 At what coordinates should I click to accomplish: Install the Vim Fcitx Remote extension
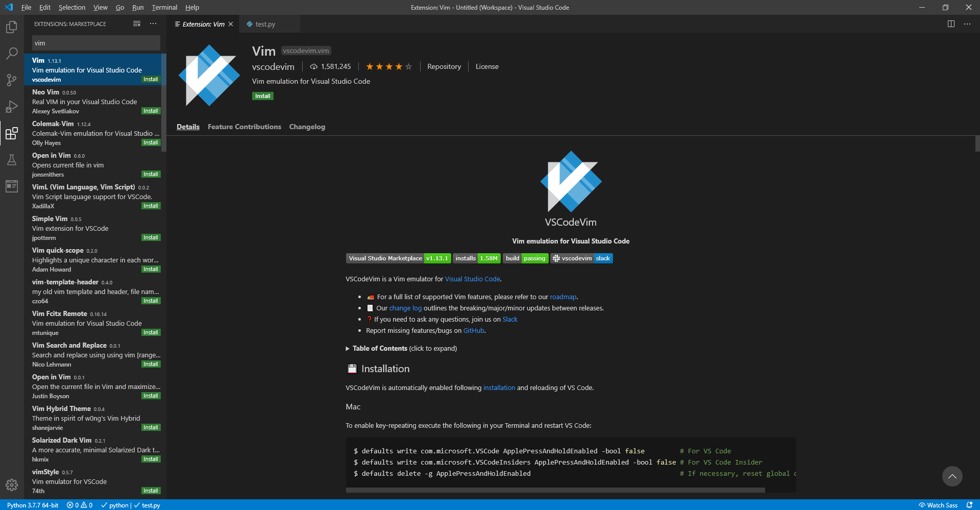click(x=151, y=332)
